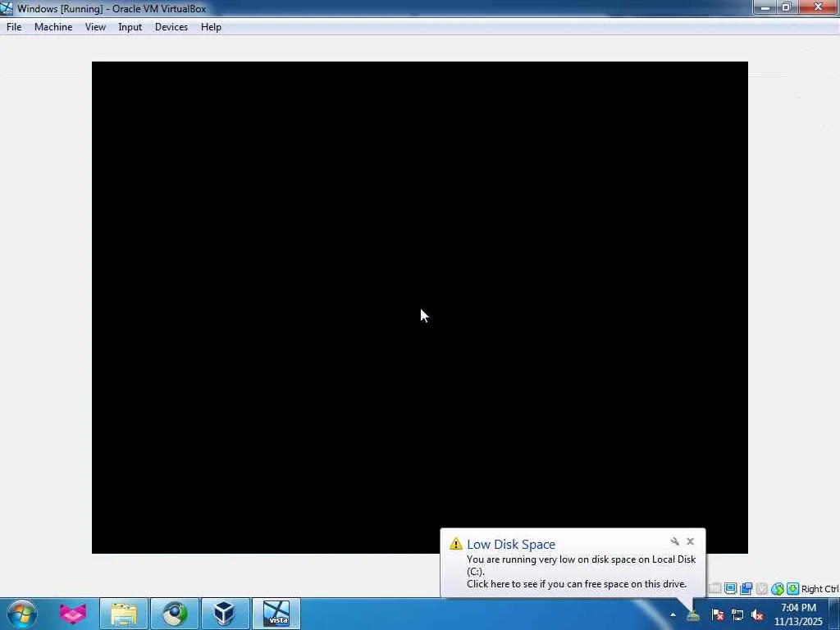Click the VirtualBox title bar icon
Image resolution: width=840 pixels, height=630 pixels.
coord(7,8)
